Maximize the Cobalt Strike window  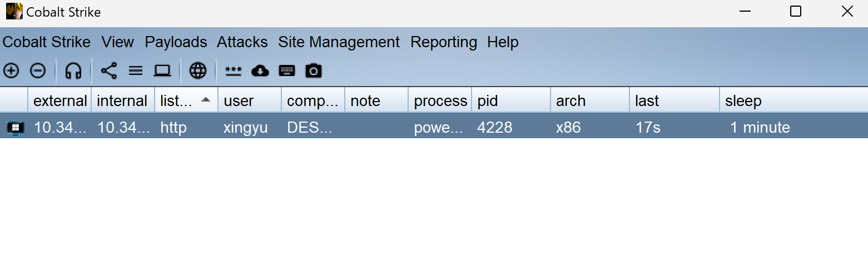click(x=796, y=11)
